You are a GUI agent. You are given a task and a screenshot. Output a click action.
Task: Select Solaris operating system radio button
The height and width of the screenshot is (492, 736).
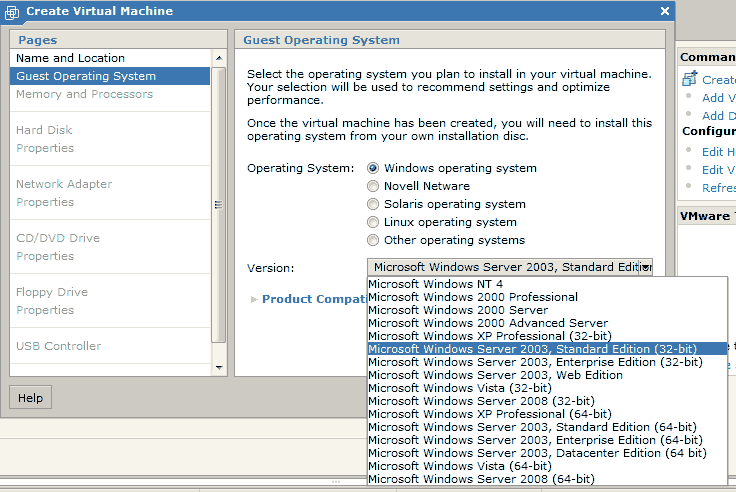click(x=373, y=204)
